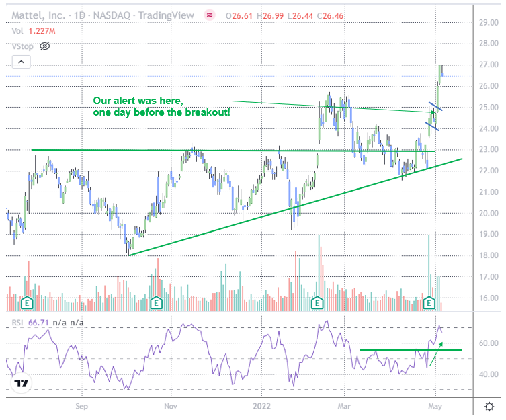The width and height of the screenshot is (506, 420).
Task: Click the high price H26.99 value
Action: pos(270,16)
